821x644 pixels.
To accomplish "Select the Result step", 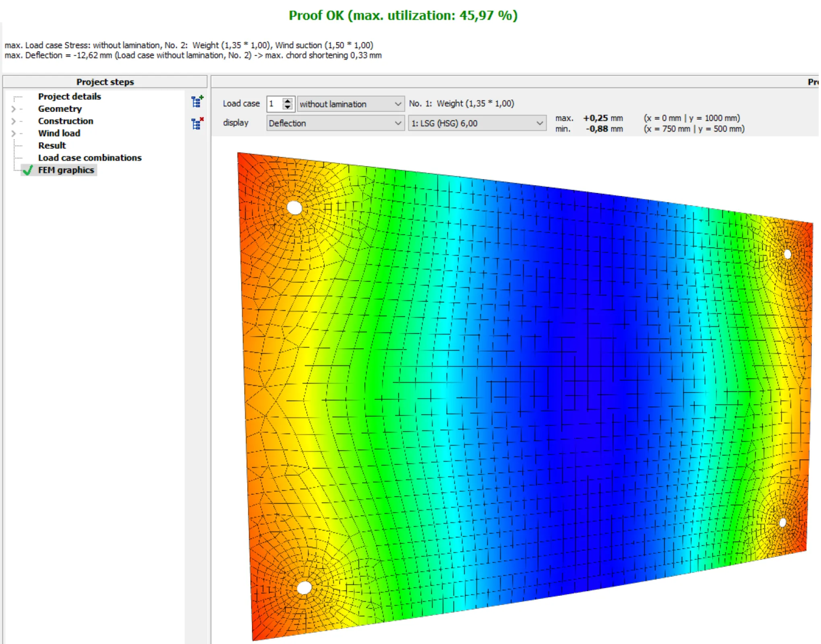I will (x=52, y=146).
